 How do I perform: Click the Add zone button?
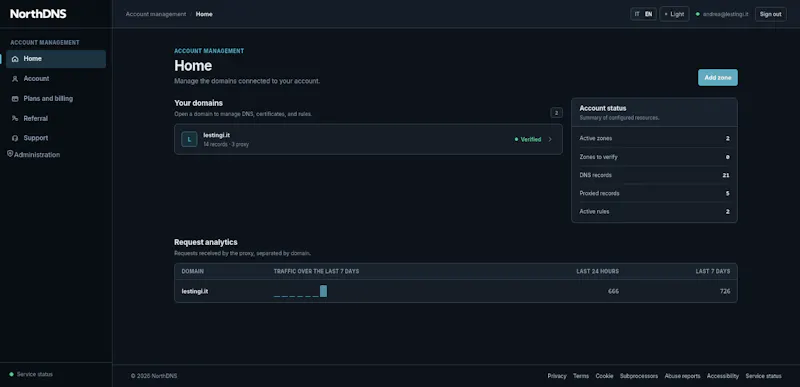click(x=717, y=78)
